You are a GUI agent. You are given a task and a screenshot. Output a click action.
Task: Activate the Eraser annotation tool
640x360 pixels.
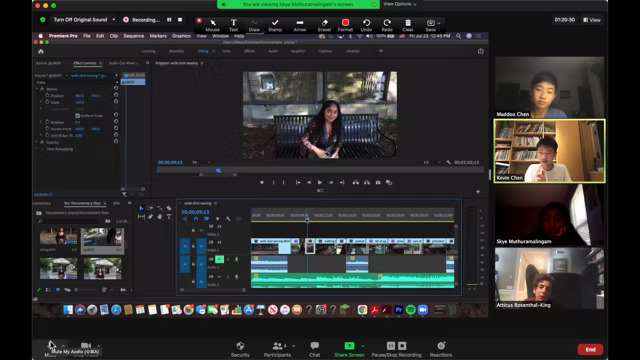(x=324, y=25)
